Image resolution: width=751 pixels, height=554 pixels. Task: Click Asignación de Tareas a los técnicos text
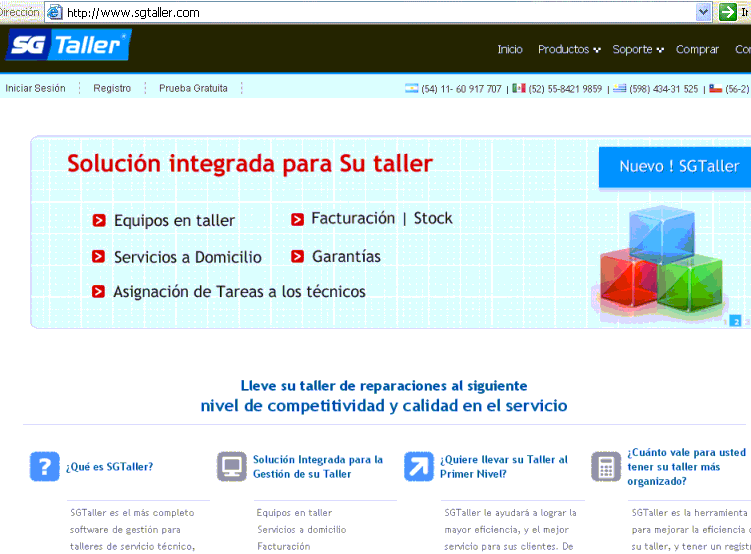coord(239,292)
